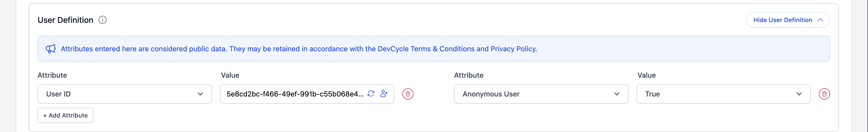Click the User Definition info icon
This screenshot has width=868, height=132.
tap(103, 20)
